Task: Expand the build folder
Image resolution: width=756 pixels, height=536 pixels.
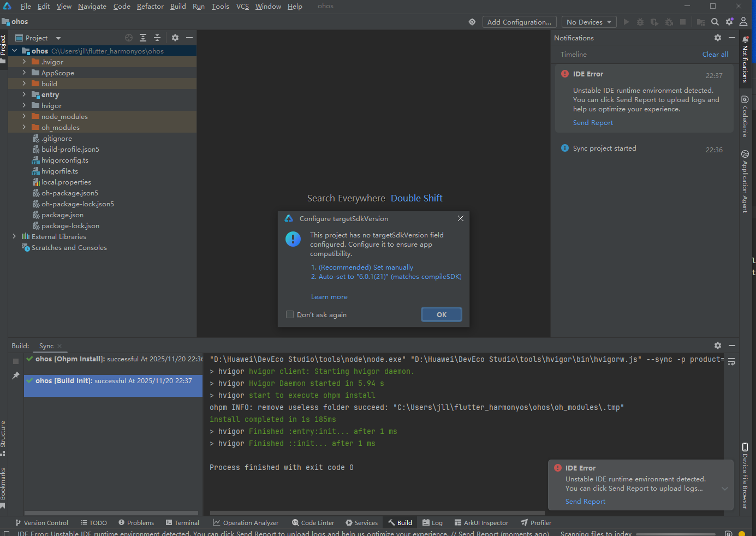Action: click(24, 84)
